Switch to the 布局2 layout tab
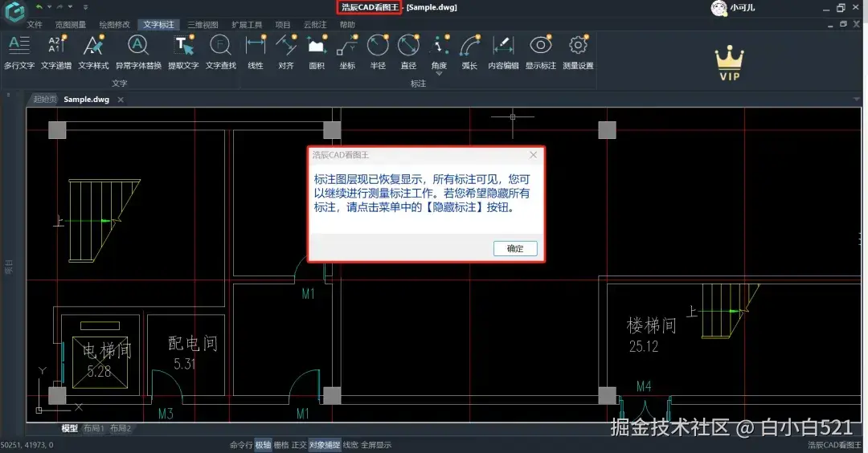Screen dimensions: 868x453 pos(120,428)
